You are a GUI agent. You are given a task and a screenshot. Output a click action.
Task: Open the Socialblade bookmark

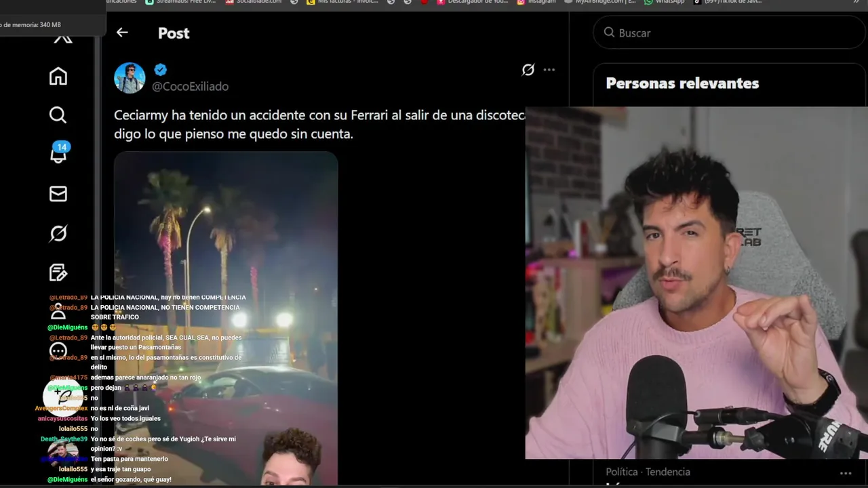click(254, 2)
